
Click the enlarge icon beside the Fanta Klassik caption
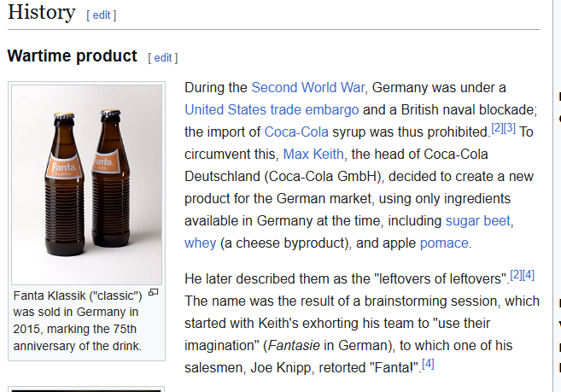coord(154,292)
